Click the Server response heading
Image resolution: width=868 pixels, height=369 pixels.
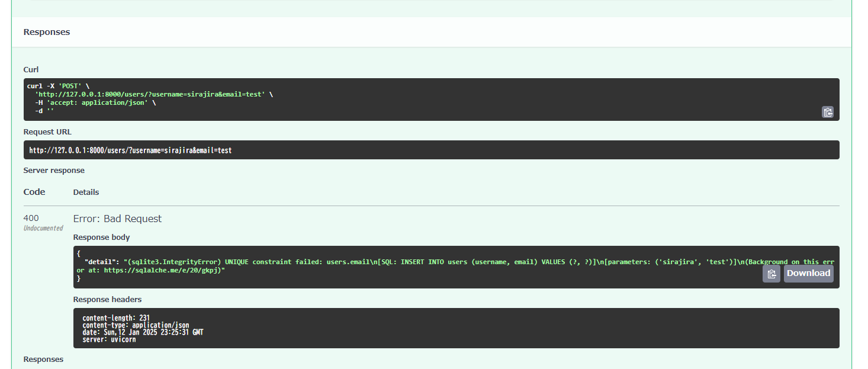pos(54,171)
